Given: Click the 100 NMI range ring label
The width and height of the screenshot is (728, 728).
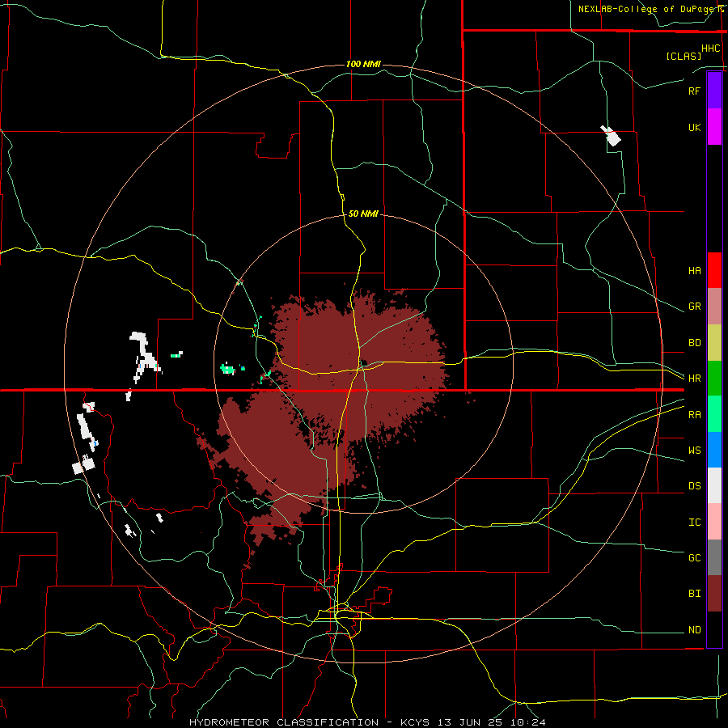Looking at the screenshot, I should 363,64.
